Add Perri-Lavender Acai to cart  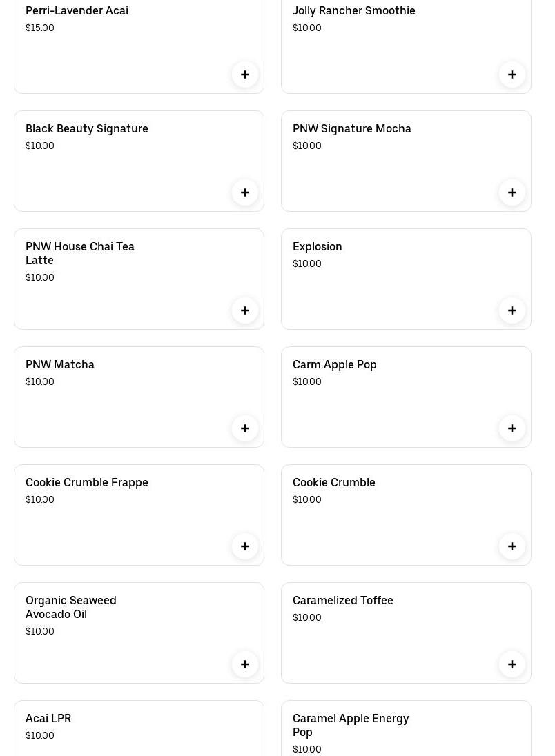tap(245, 74)
